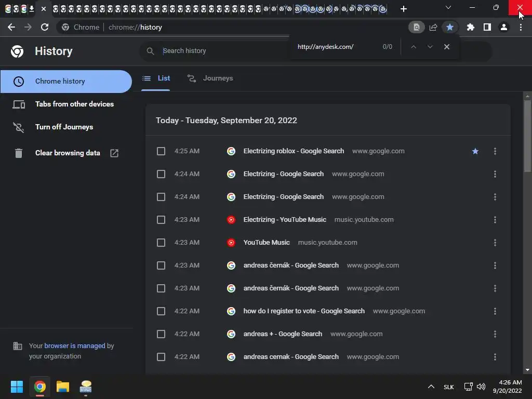Click the scrollbar down arrow
Viewport: 532px width, 399px height.
[x=527, y=370]
